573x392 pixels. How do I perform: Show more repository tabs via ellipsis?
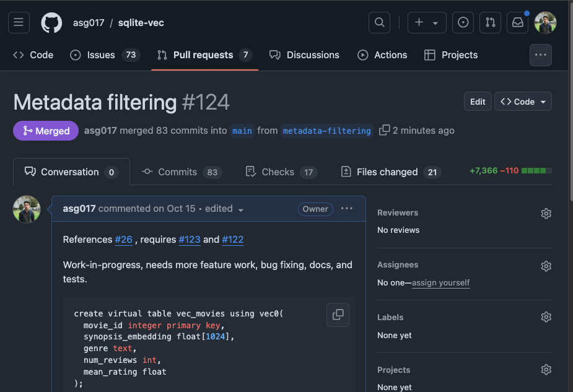point(540,55)
